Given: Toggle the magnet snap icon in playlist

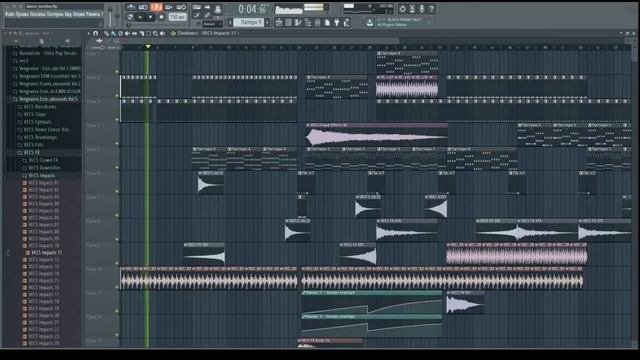Looking at the screenshot, I should (96, 33).
